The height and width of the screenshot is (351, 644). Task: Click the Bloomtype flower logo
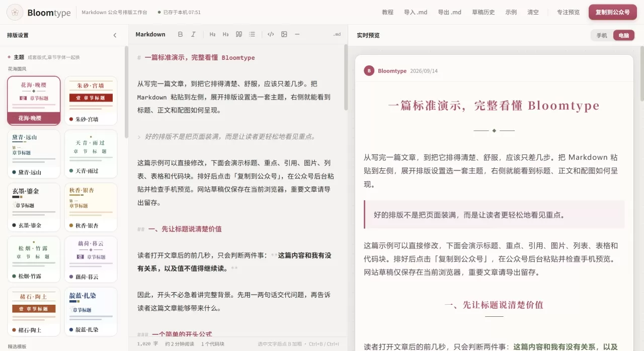[15, 12]
